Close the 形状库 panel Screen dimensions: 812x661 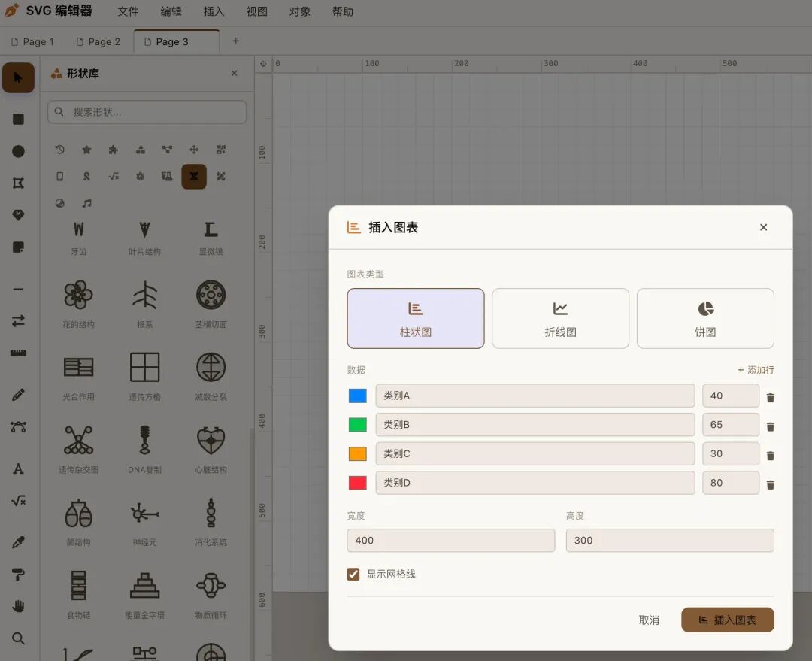point(234,74)
